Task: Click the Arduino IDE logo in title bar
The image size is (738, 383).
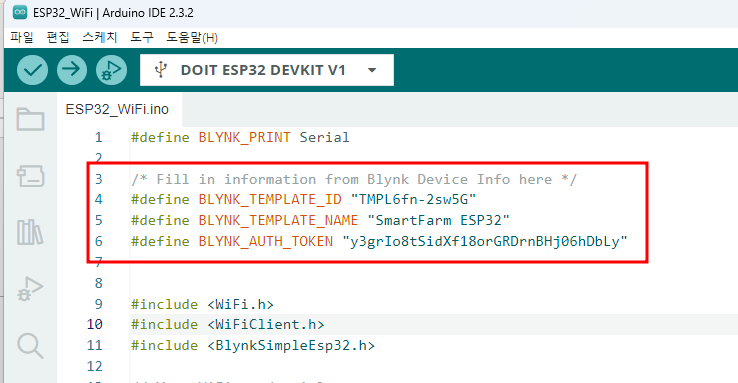Action: pyautogui.click(x=20, y=13)
